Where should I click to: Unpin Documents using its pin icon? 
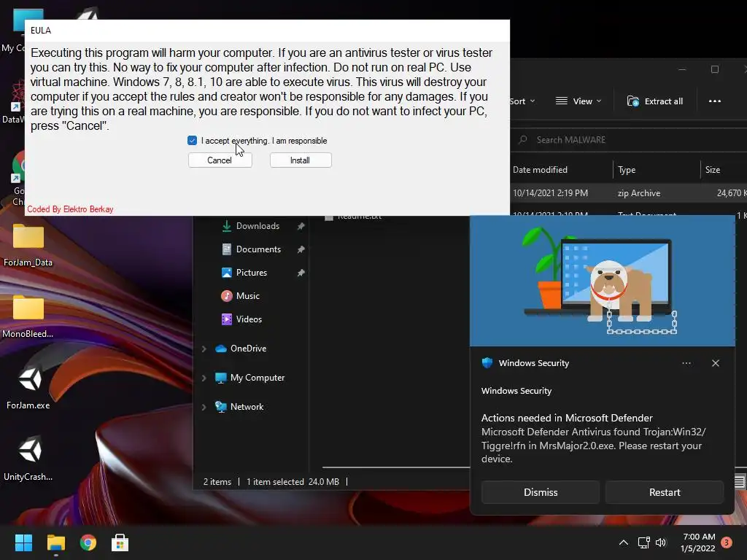coord(301,249)
